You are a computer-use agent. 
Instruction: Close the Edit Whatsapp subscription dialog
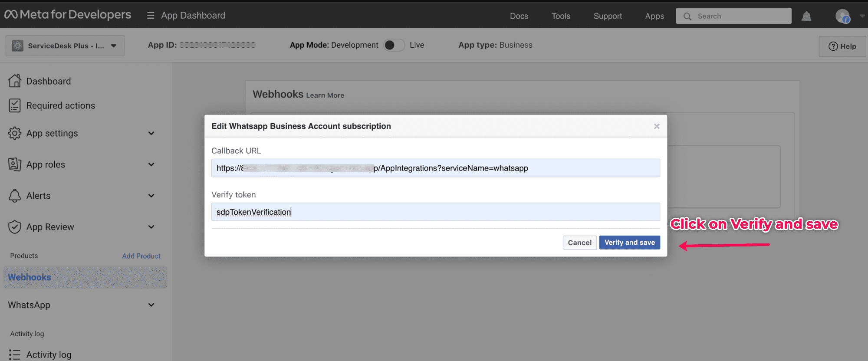(x=657, y=126)
